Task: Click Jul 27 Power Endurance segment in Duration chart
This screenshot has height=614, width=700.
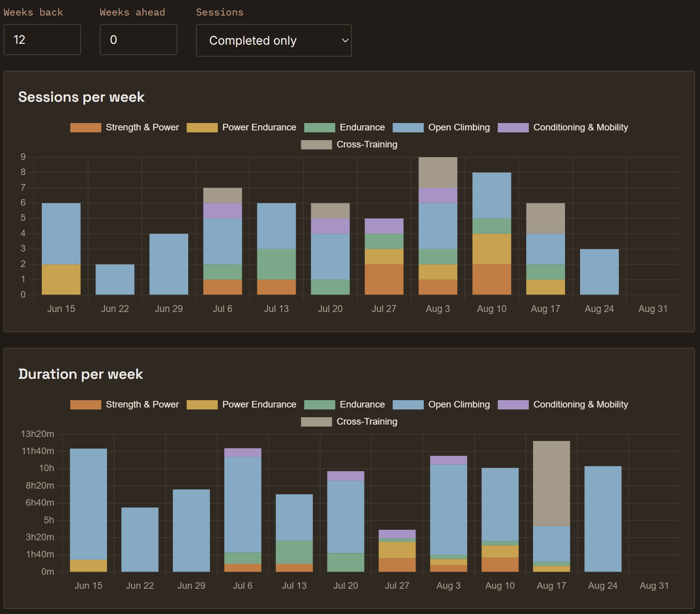Action: click(397, 550)
